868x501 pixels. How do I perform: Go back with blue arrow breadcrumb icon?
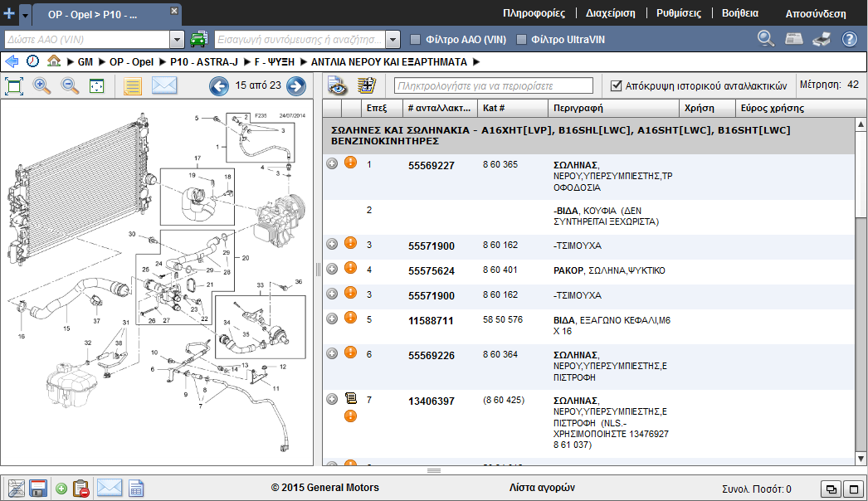pos(12,61)
